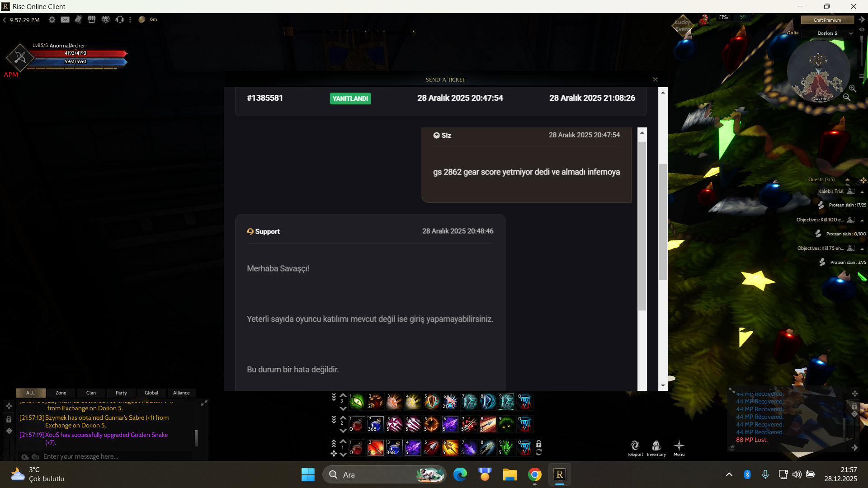
Task: Open the daily calendar notes icon
Action: [78, 20]
